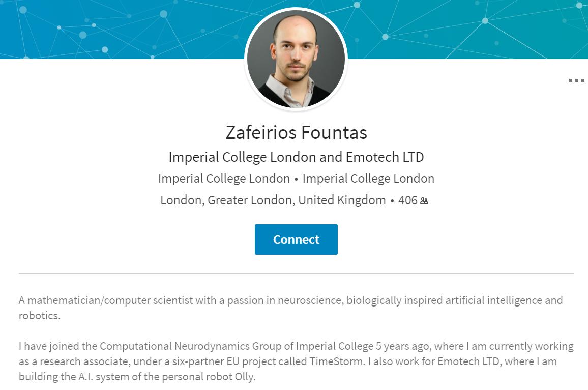This screenshot has height=390, width=588.
Task: Select the headline mentioning Emotech LTD
Action: pos(296,157)
